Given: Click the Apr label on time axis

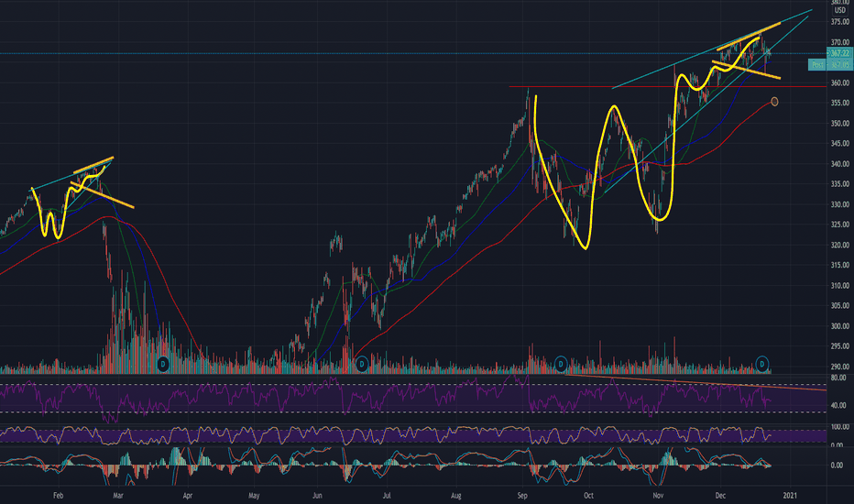Looking at the screenshot, I should tap(188, 496).
